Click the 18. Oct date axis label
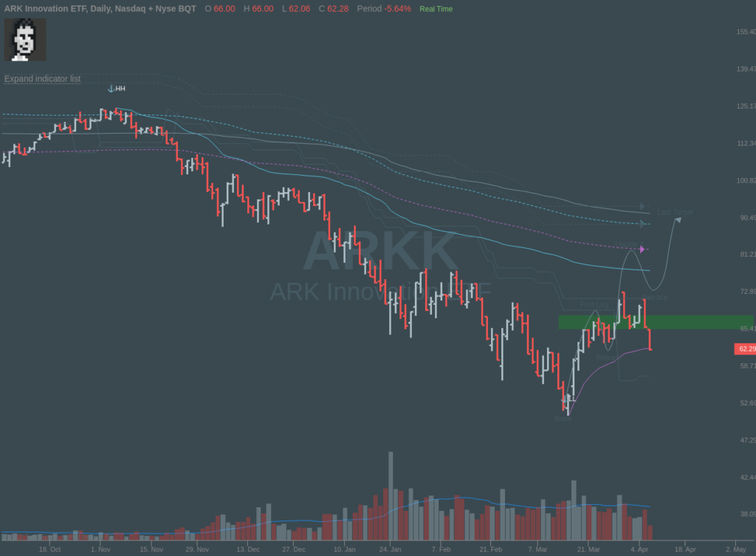The height and width of the screenshot is (556, 756). click(49, 549)
